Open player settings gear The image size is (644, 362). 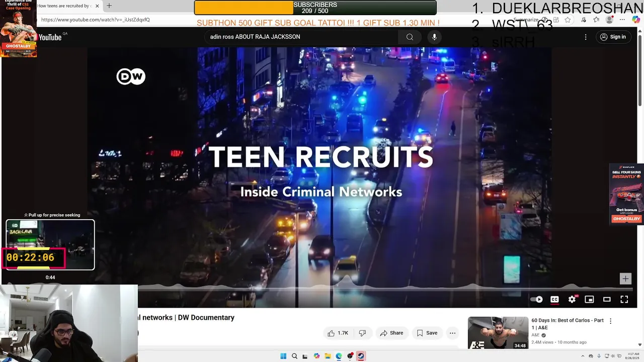572,299
